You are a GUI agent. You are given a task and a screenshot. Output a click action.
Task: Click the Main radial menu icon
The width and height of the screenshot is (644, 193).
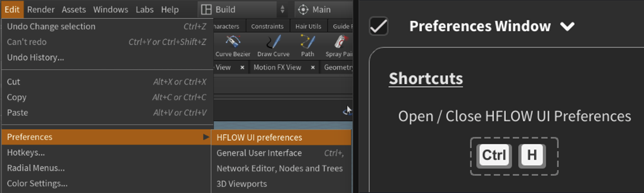[303, 9]
